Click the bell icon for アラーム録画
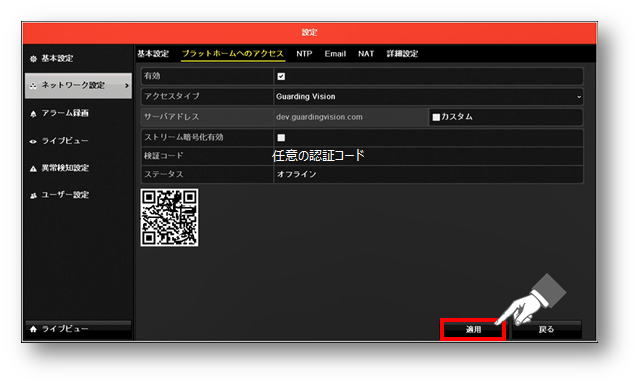 pos(33,113)
